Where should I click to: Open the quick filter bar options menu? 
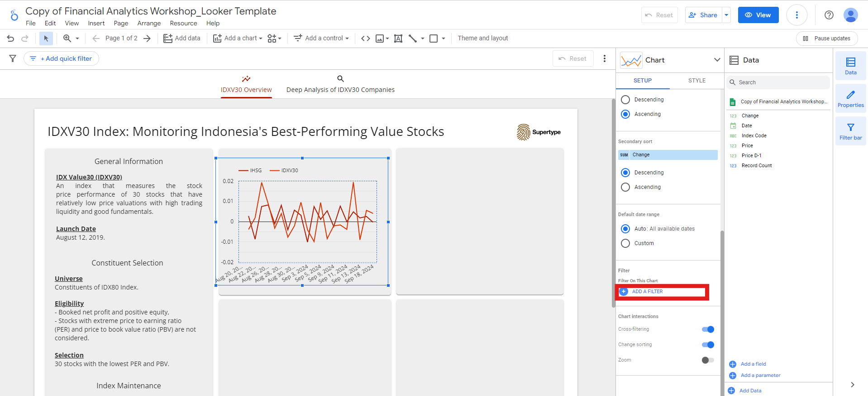point(605,58)
